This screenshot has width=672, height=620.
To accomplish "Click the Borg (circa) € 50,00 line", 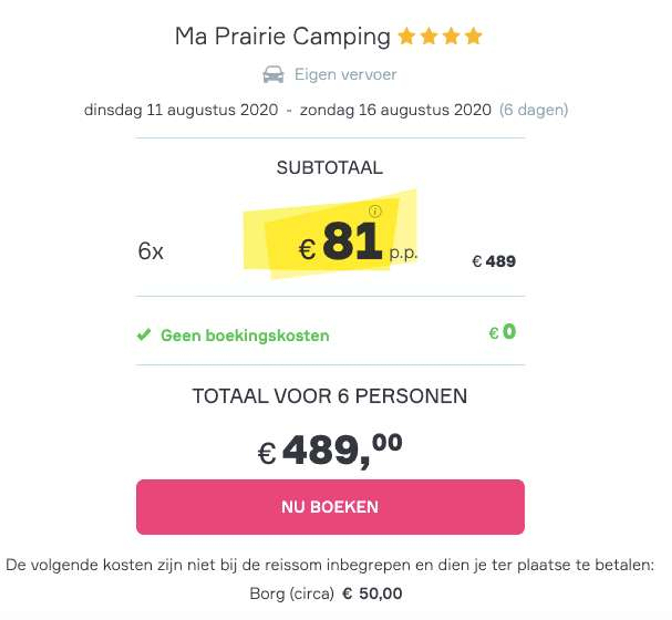I will (x=326, y=594).
